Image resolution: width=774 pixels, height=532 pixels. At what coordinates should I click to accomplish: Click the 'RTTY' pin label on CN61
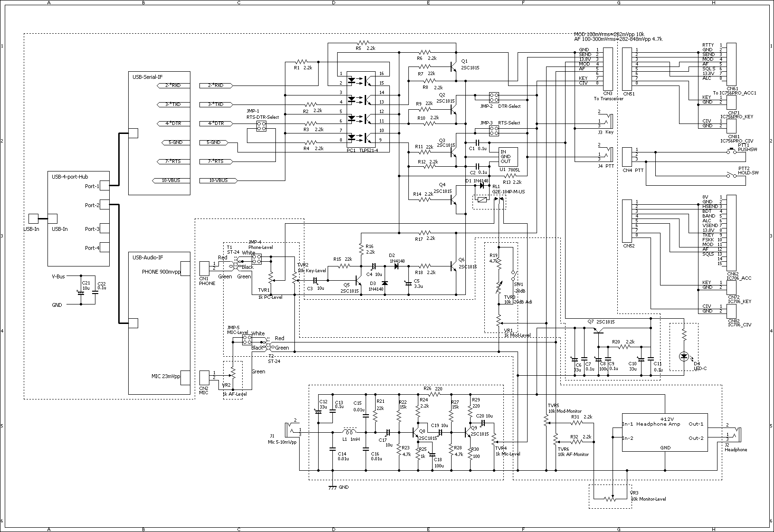point(708,45)
